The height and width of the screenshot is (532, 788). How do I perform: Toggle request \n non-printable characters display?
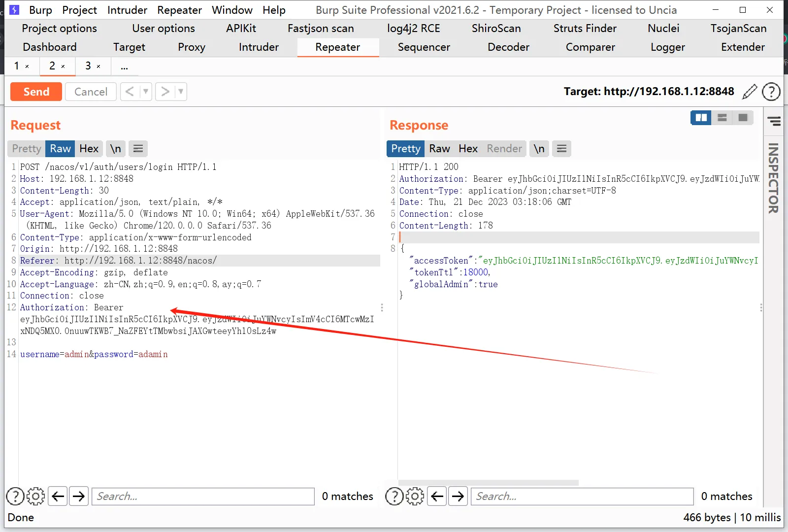[x=115, y=149]
